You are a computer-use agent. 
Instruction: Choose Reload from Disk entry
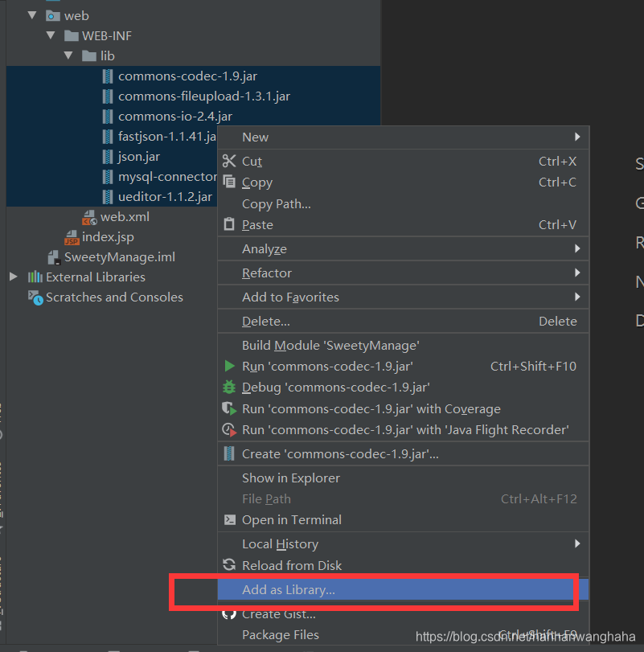click(x=403, y=565)
